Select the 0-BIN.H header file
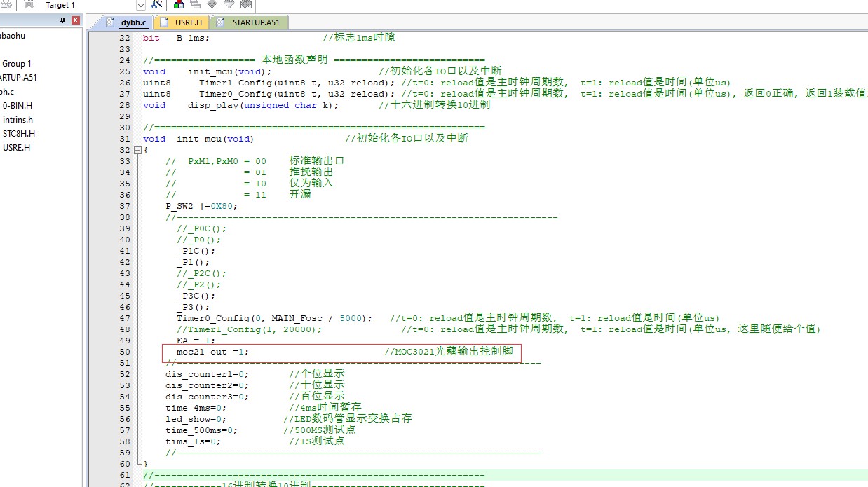The image size is (868, 487). (18, 106)
